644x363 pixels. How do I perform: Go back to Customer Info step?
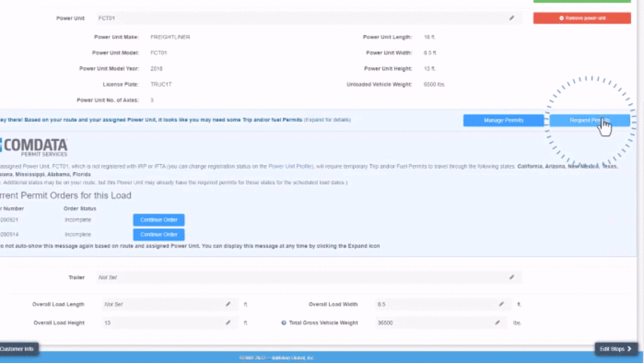click(18, 349)
